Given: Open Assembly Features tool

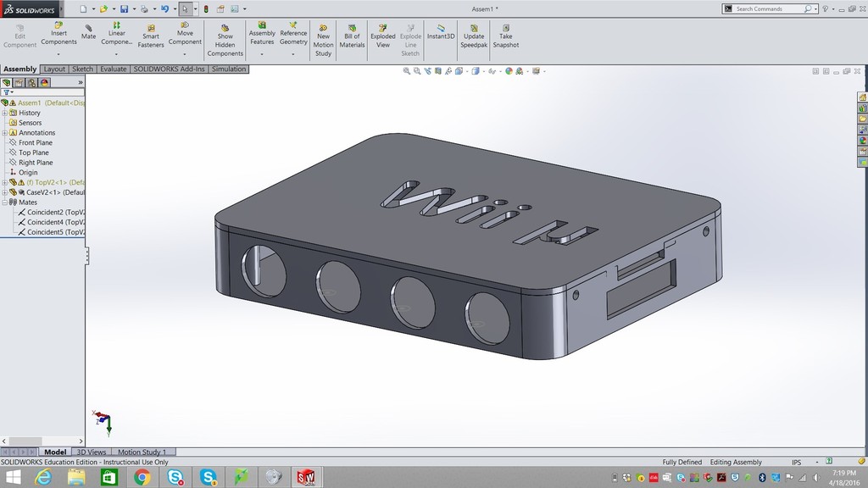Looking at the screenshot, I should 262,33.
